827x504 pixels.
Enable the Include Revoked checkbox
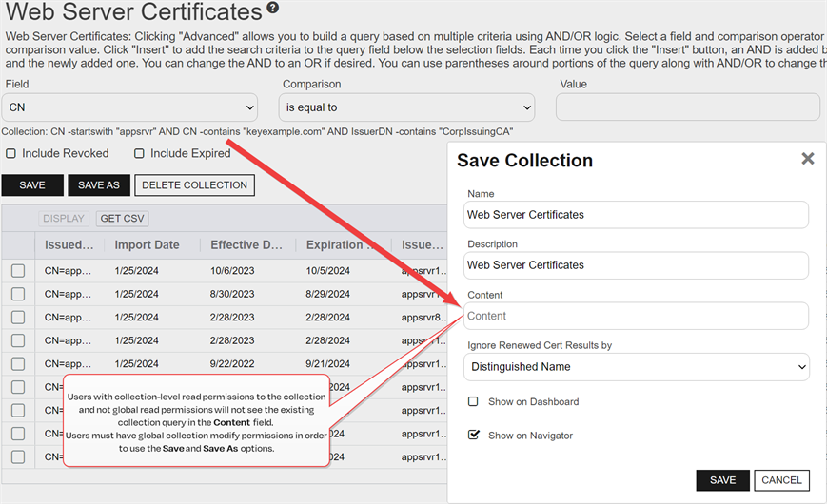tap(11, 153)
